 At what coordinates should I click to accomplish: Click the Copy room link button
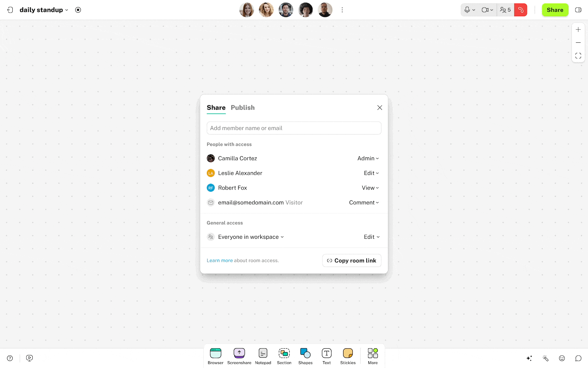pyautogui.click(x=352, y=261)
